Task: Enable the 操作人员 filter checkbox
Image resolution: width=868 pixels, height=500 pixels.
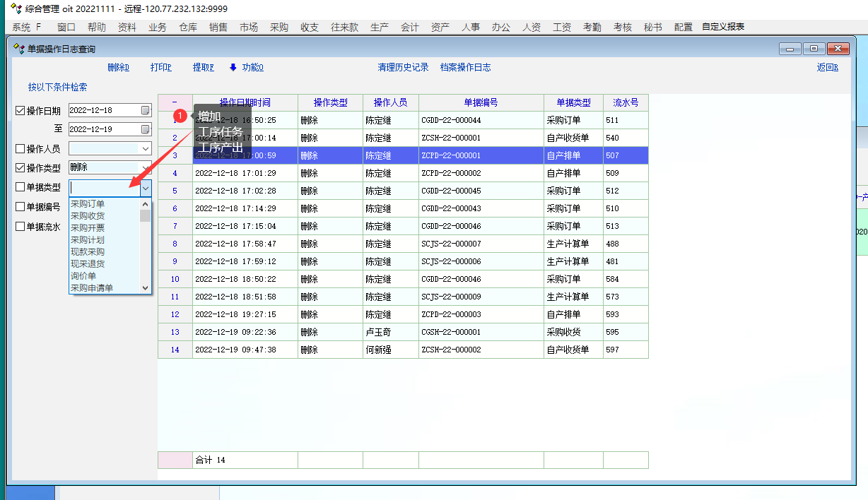Action: coord(20,148)
